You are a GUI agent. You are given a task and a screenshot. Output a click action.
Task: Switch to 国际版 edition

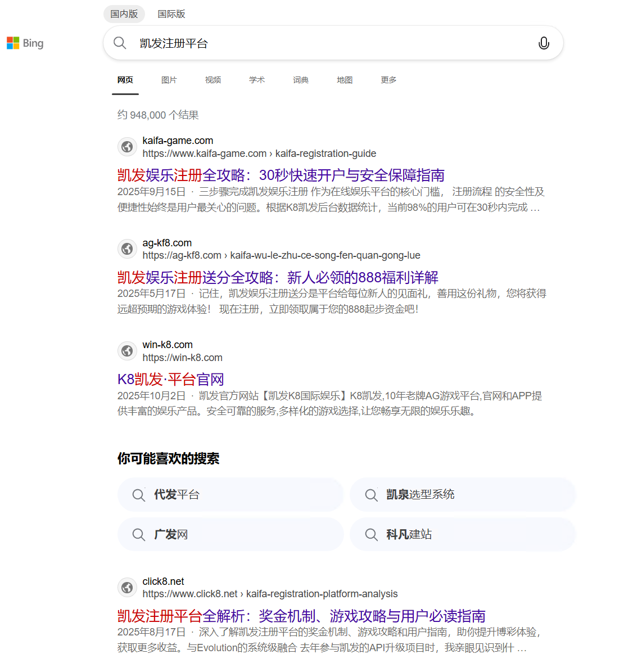click(x=171, y=13)
